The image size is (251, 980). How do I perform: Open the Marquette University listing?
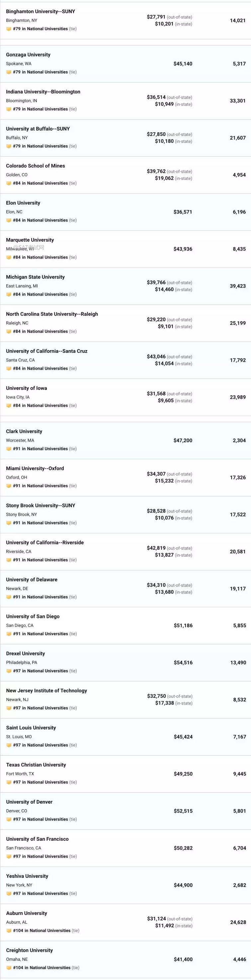(30, 240)
